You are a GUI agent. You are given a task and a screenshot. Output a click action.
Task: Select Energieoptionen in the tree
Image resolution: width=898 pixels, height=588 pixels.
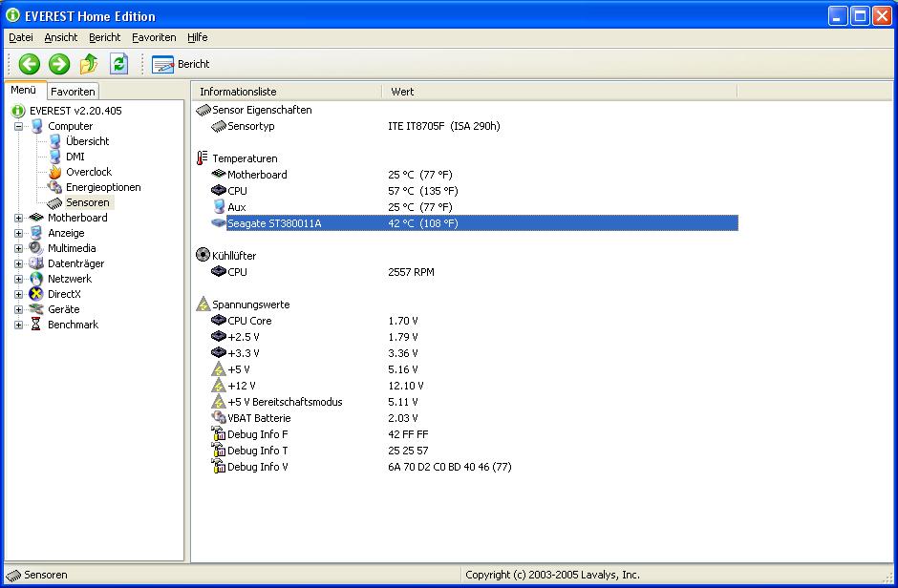pyautogui.click(x=103, y=187)
